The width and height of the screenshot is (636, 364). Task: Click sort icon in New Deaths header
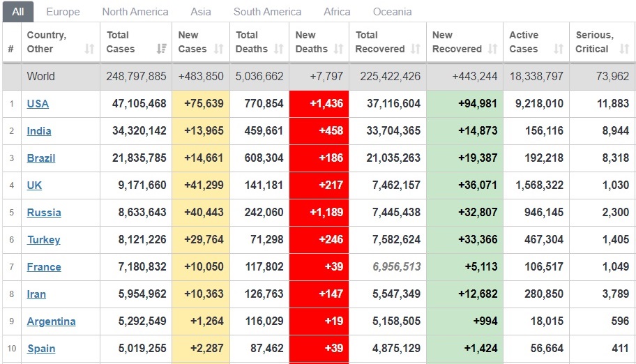pos(338,49)
